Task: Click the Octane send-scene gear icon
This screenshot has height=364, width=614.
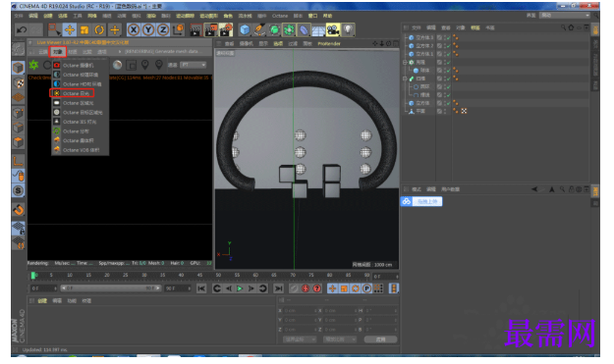Action: tap(33, 65)
